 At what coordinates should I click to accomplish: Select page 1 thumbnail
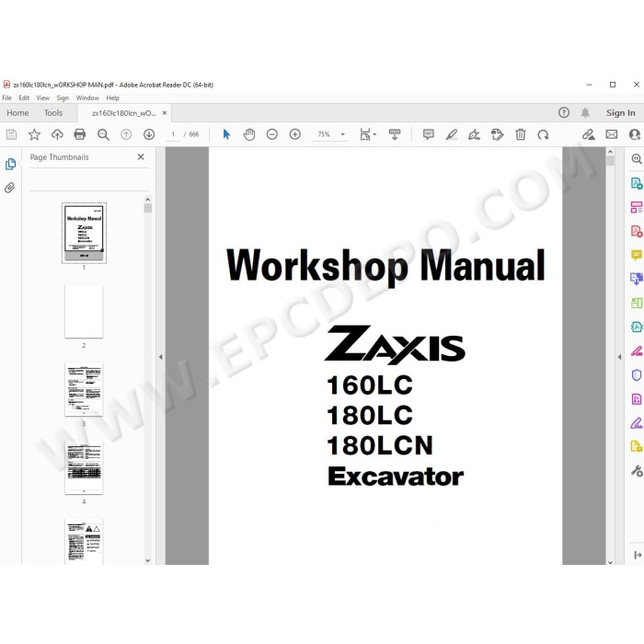pos(85,233)
